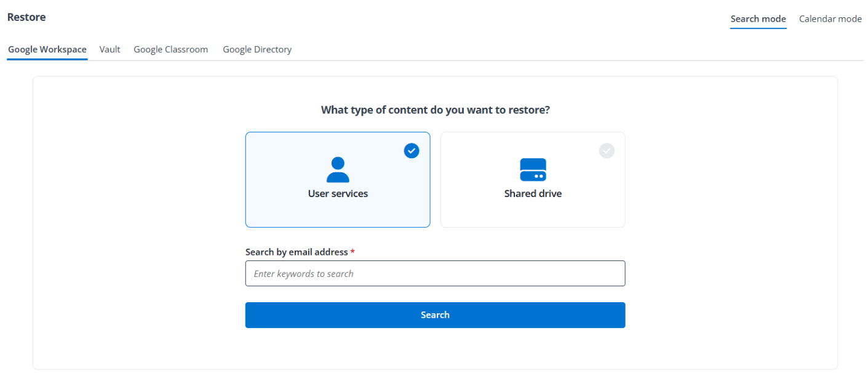Select the Google Directory tab
This screenshot has width=868, height=373.
coord(257,49)
